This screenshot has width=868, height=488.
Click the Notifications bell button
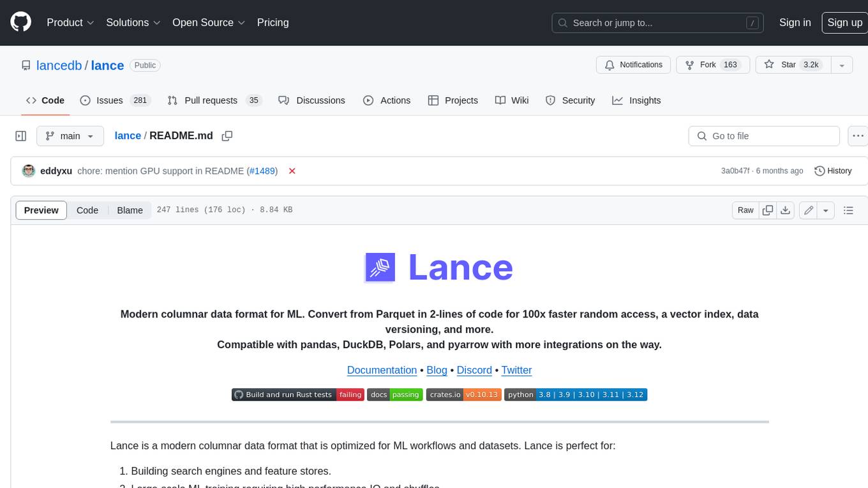pyautogui.click(x=634, y=65)
